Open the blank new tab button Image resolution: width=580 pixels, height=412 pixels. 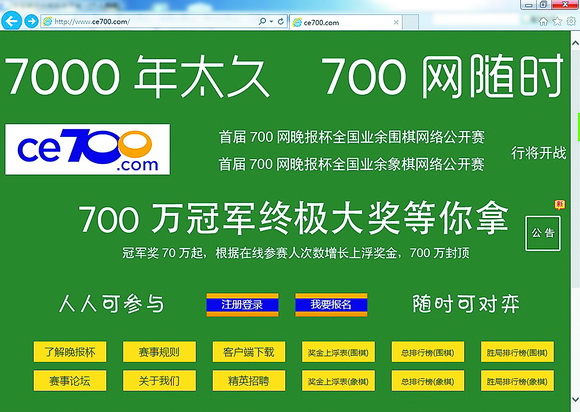point(410,22)
